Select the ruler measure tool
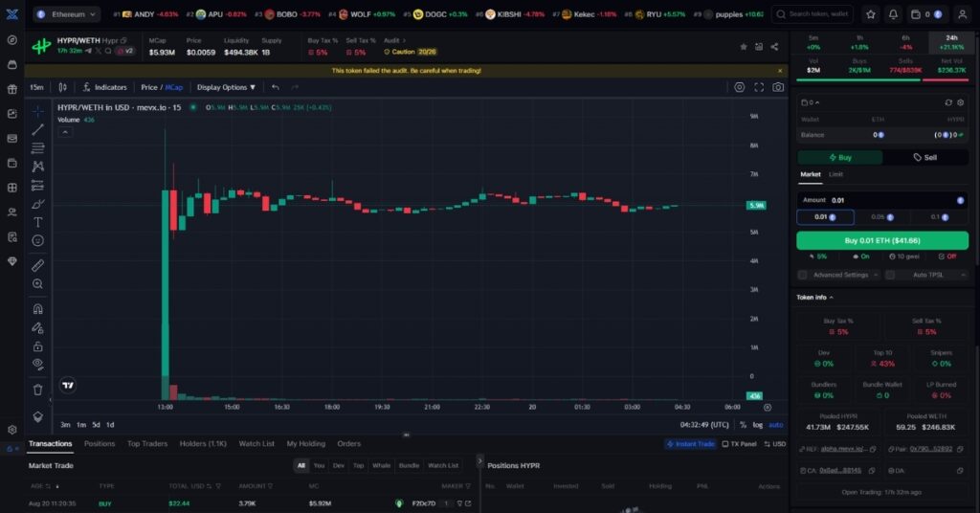The width and height of the screenshot is (980, 513). pos(37,265)
